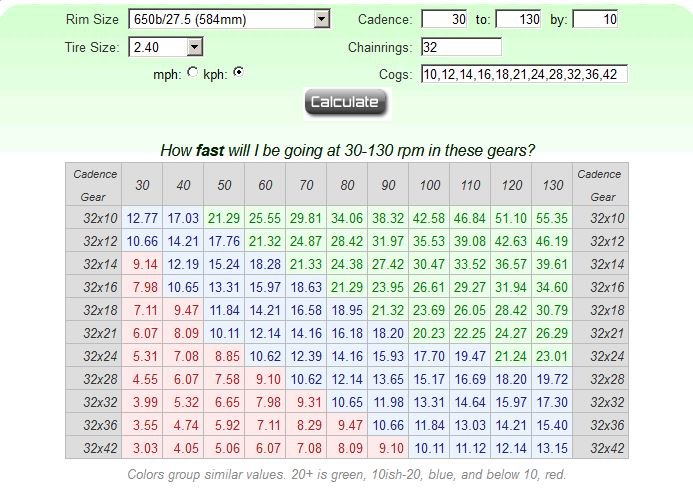Click the cell showing 4.55
Image resolution: width=693 pixels, height=490 pixels.
click(x=142, y=379)
